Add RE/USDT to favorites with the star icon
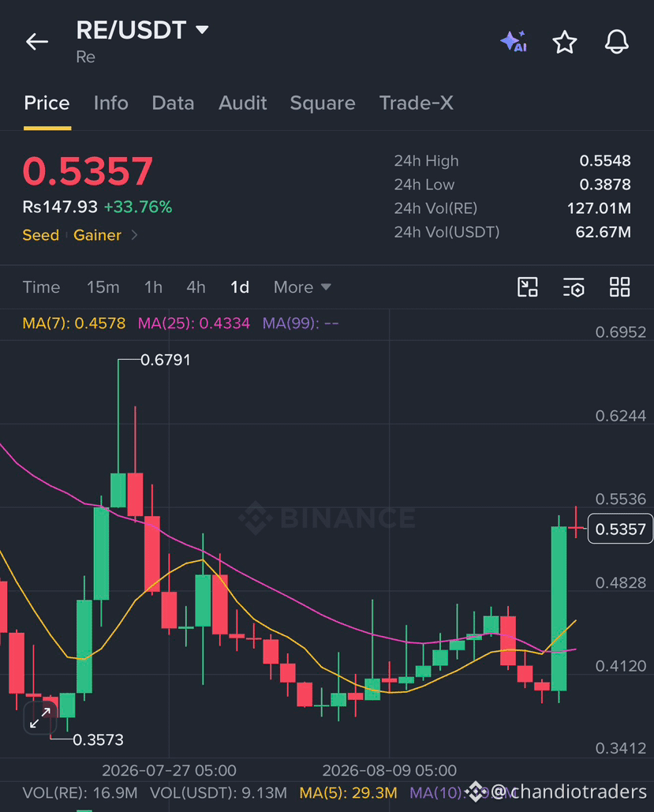Screen dimensions: 654x812 tap(564, 42)
